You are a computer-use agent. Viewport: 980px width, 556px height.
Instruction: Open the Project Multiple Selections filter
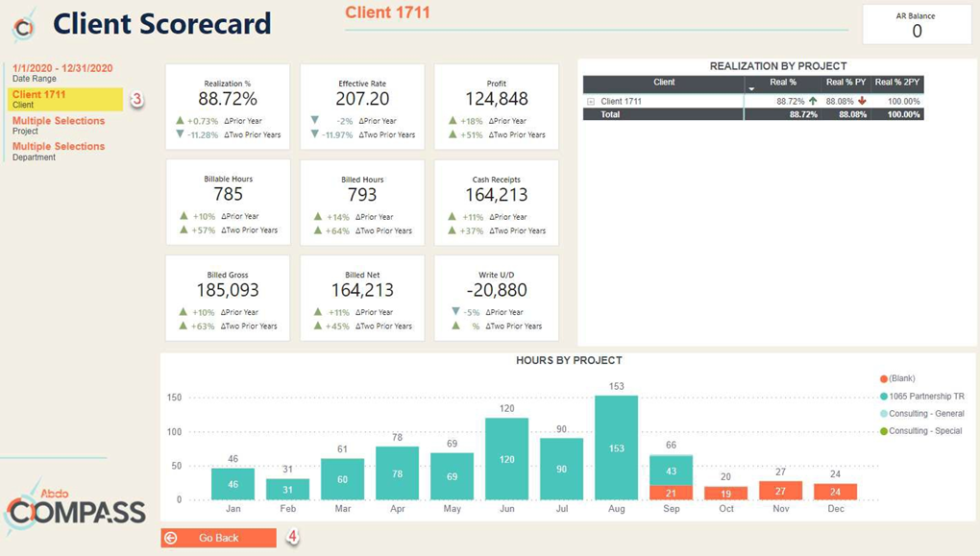(x=59, y=121)
